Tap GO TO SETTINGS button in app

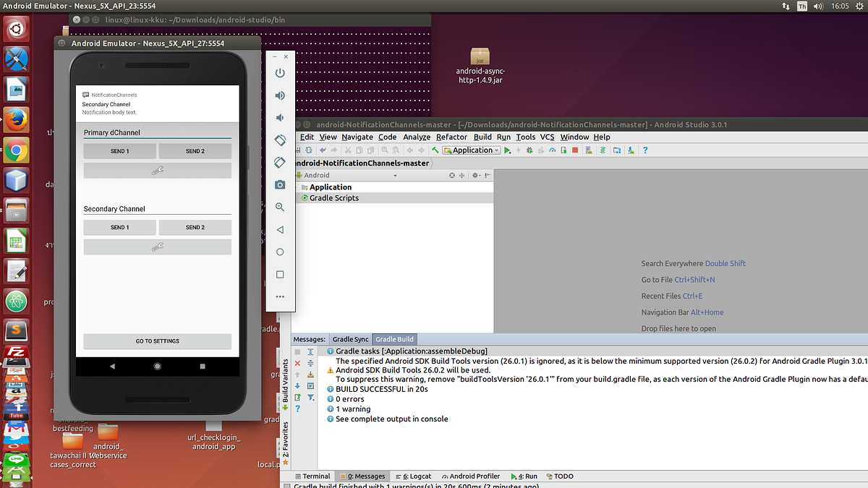point(157,341)
